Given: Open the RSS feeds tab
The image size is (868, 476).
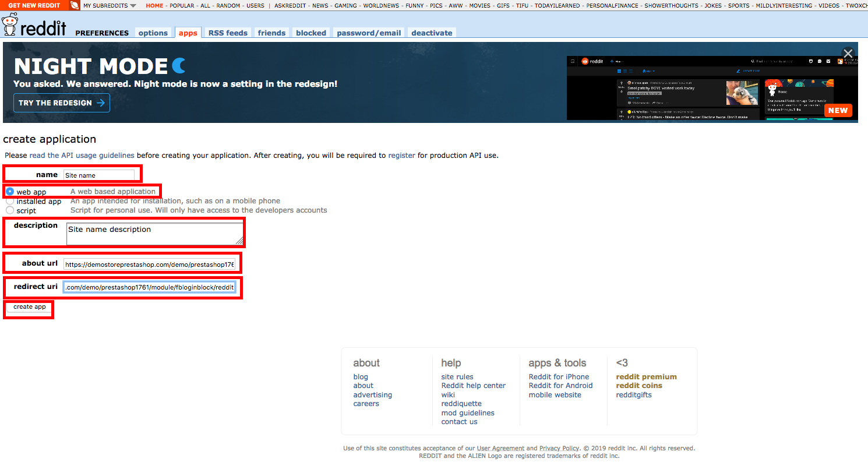Looking at the screenshot, I should click(x=228, y=33).
